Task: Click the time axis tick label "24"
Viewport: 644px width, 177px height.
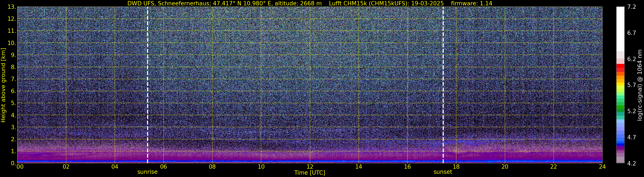Action: click(602, 167)
